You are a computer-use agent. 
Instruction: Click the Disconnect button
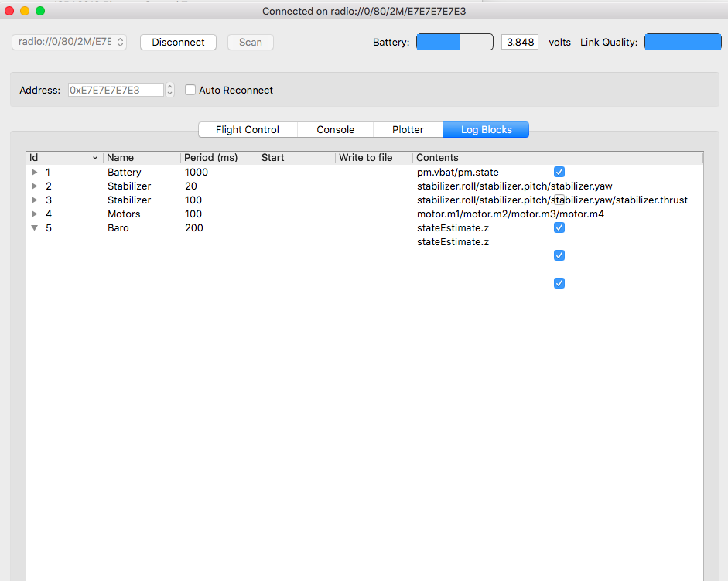coord(178,43)
